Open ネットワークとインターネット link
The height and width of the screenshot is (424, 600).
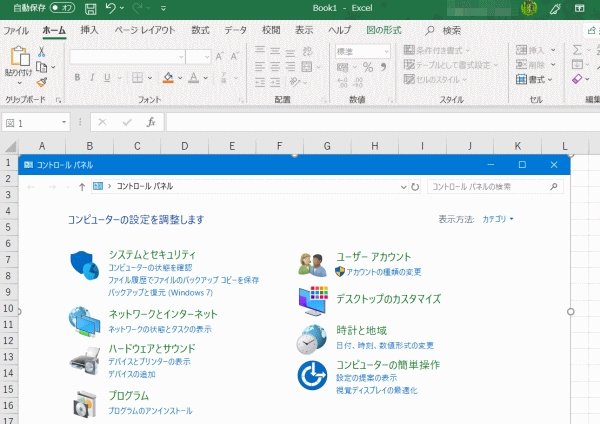163,314
